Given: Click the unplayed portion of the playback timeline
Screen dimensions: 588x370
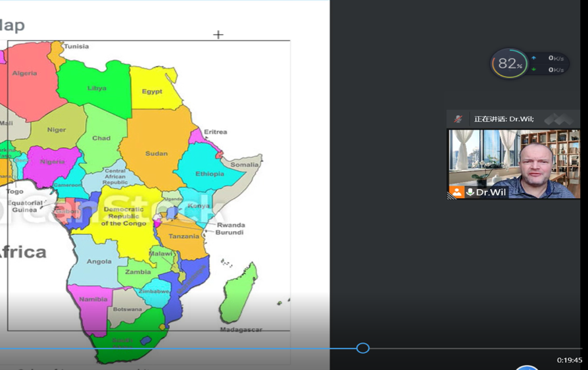Looking at the screenshot, I should coord(474,348).
